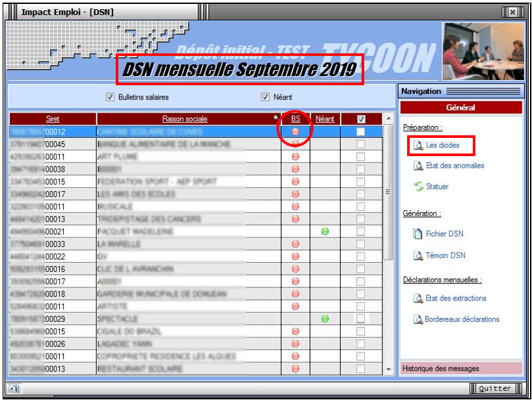532x400 pixels.
Task: Open Les diodes in Préparation
Action: point(442,145)
